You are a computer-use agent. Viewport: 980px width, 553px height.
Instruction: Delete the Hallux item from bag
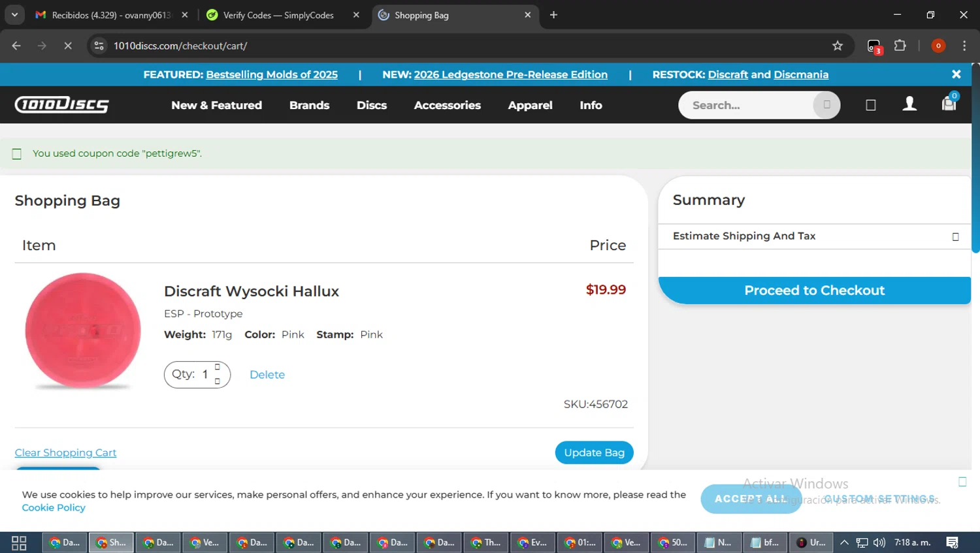(267, 375)
